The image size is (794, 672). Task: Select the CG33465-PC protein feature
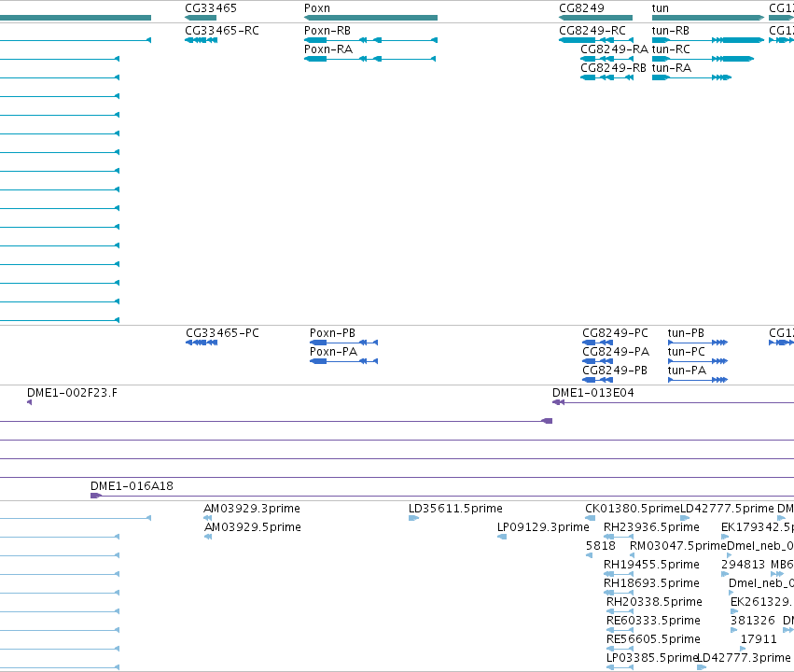point(202,343)
